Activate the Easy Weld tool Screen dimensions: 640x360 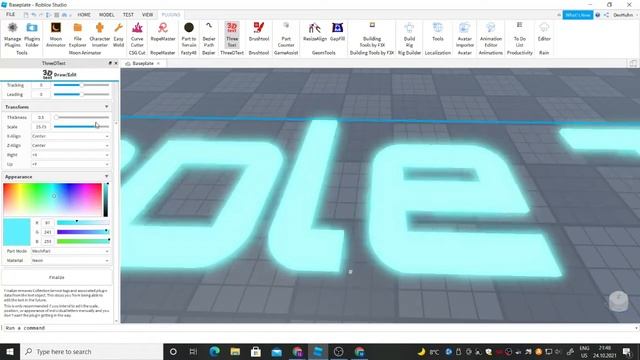[118, 34]
